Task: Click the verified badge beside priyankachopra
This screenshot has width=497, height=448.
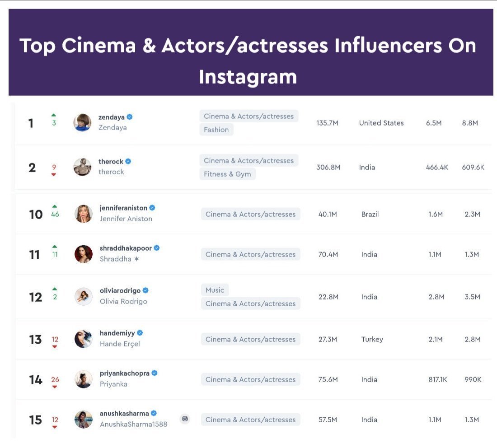Action: point(155,373)
